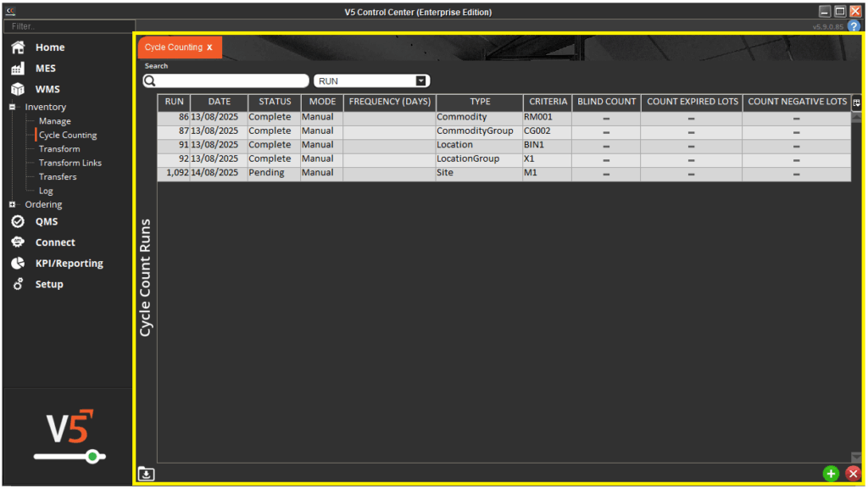Open the MES factory icon
The image size is (868, 489).
18,69
